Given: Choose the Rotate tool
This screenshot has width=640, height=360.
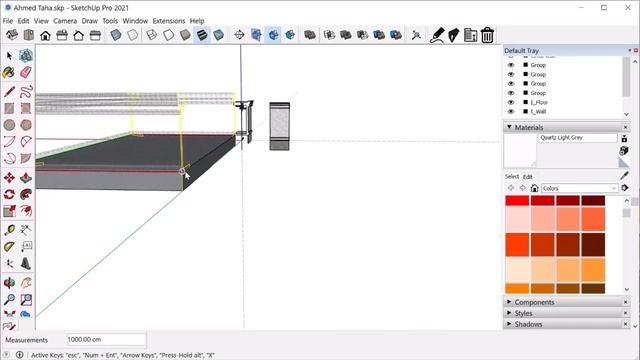Looking at the screenshot, I should 9,195.
